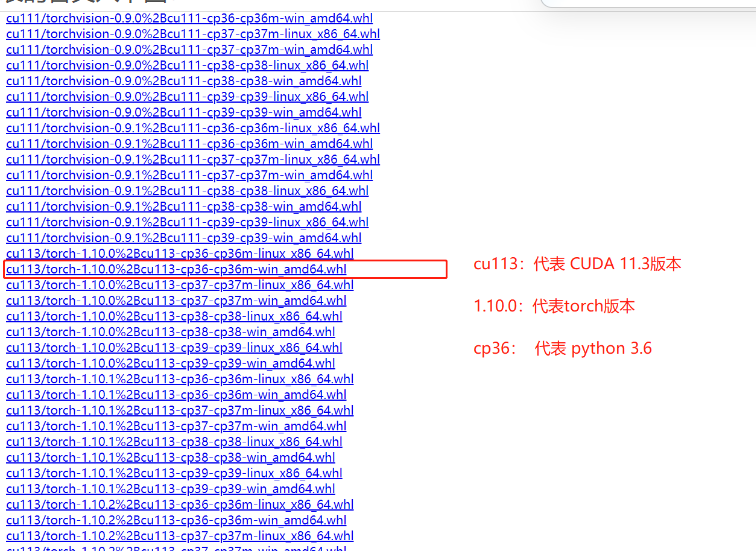The height and width of the screenshot is (551, 756).
Task: Download cu111 torchvision-0.9.1 cp36 win_amd64 wheel
Action: click(x=189, y=144)
